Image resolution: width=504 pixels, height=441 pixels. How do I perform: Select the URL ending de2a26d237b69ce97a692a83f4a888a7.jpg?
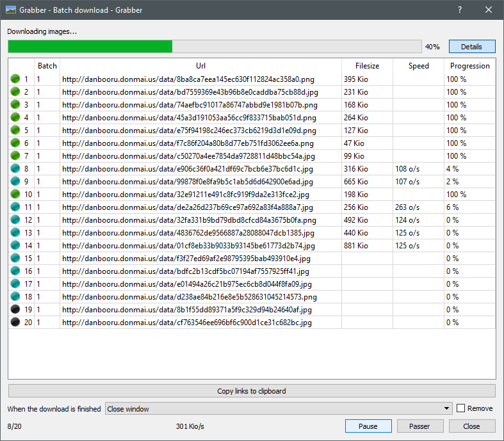188,207
